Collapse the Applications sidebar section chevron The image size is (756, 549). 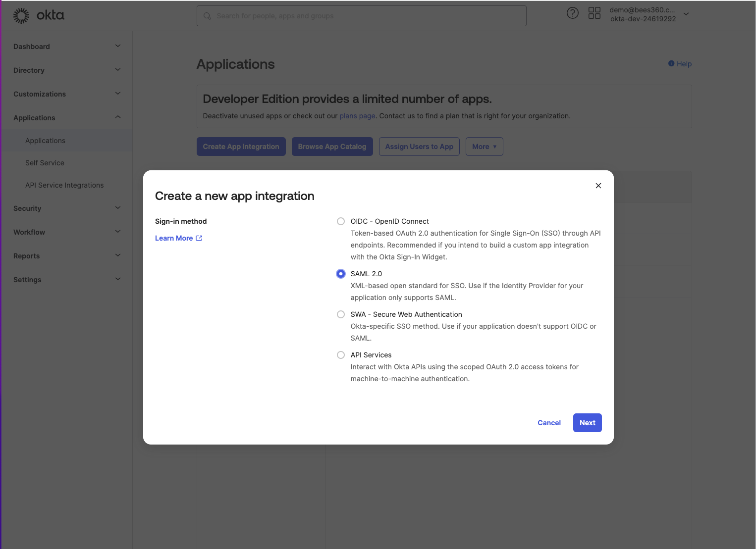pyautogui.click(x=118, y=117)
